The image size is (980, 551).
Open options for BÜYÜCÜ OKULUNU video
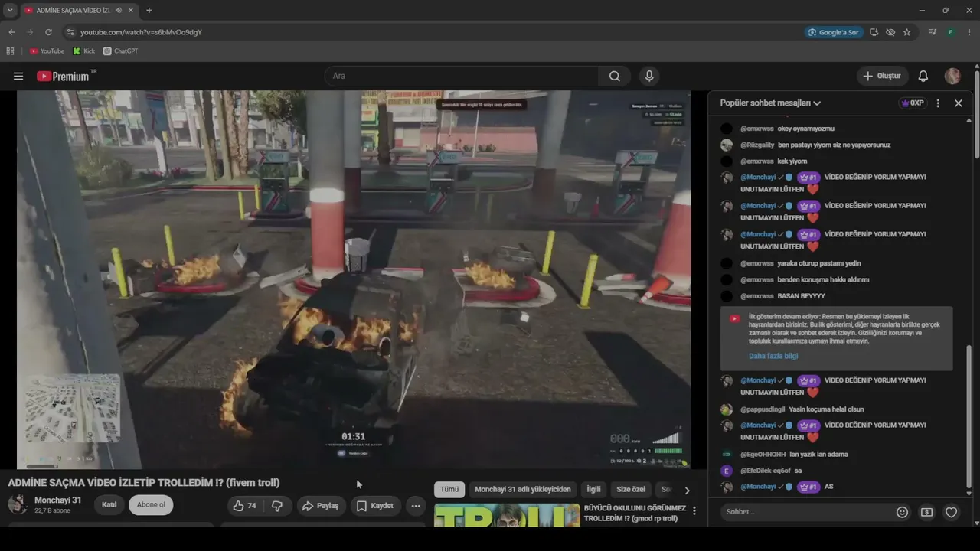pyautogui.click(x=694, y=511)
